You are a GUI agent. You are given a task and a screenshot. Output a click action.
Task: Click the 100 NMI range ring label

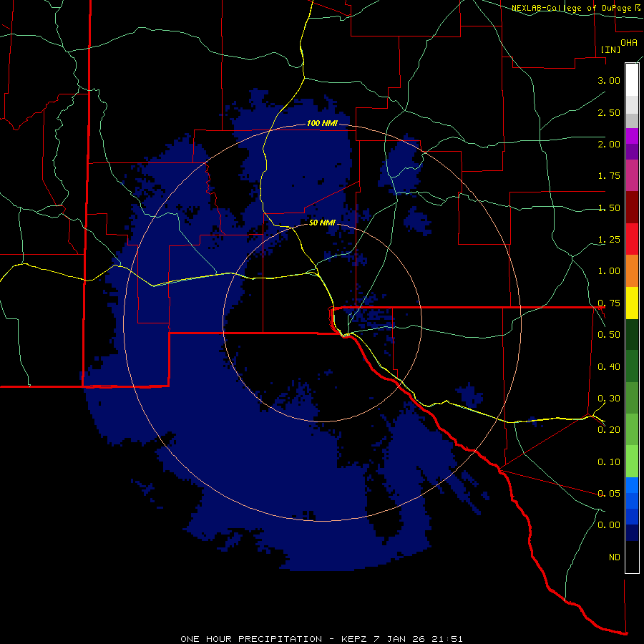pyautogui.click(x=322, y=123)
